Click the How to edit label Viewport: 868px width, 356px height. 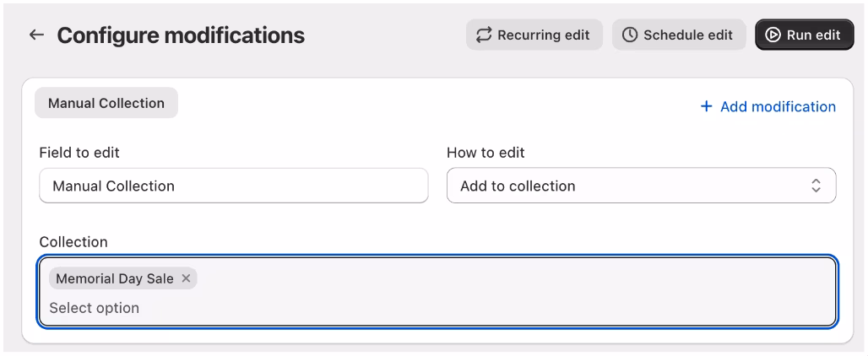coord(486,153)
